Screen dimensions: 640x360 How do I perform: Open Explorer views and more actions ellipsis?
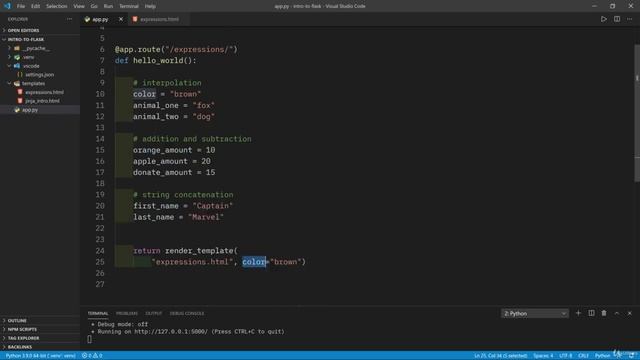pyautogui.click(x=69, y=19)
